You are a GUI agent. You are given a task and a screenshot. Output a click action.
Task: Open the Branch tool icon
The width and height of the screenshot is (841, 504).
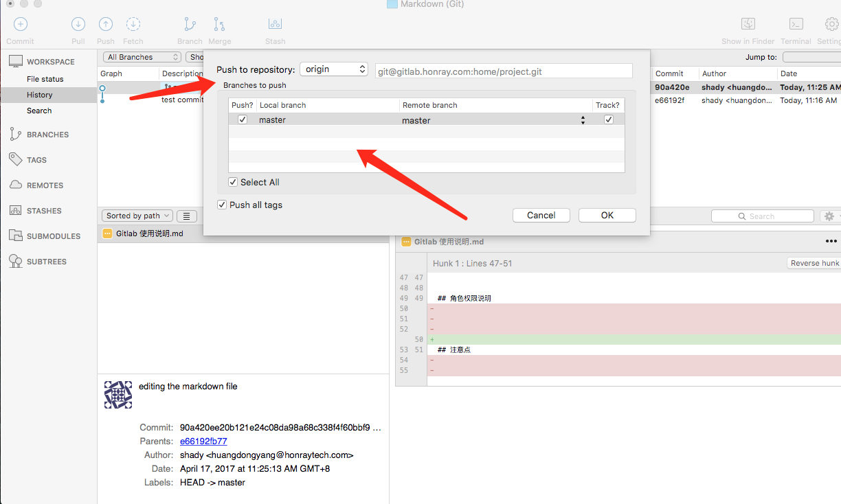pyautogui.click(x=190, y=25)
